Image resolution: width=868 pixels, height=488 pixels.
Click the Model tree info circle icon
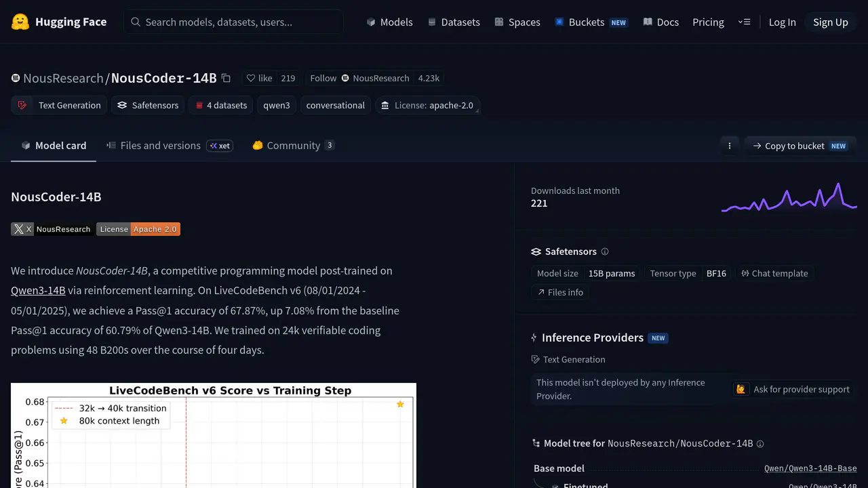click(x=760, y=444)
